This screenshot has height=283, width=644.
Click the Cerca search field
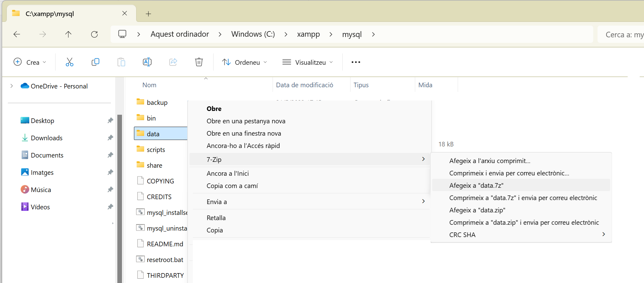622,35
